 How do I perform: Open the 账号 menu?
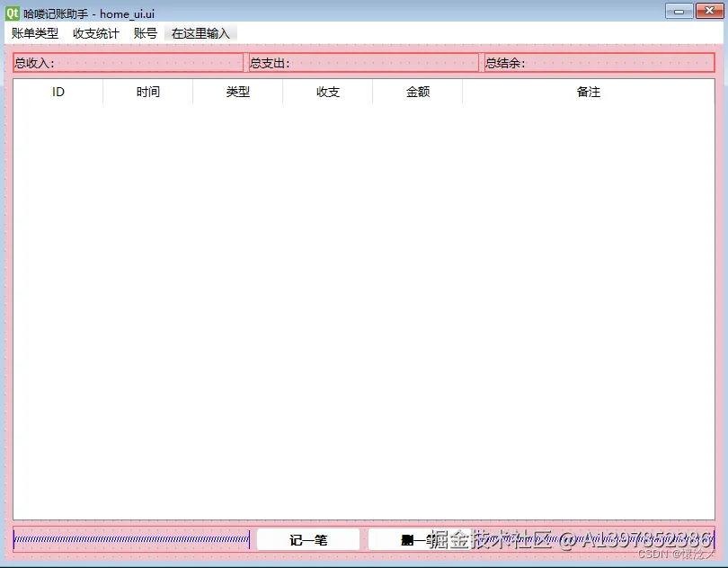145,33
